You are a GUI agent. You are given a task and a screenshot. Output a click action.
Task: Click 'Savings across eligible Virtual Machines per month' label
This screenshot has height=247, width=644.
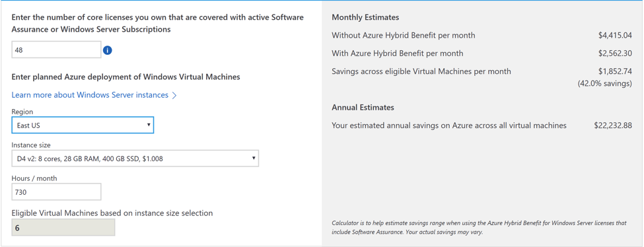tap(421, 71)
